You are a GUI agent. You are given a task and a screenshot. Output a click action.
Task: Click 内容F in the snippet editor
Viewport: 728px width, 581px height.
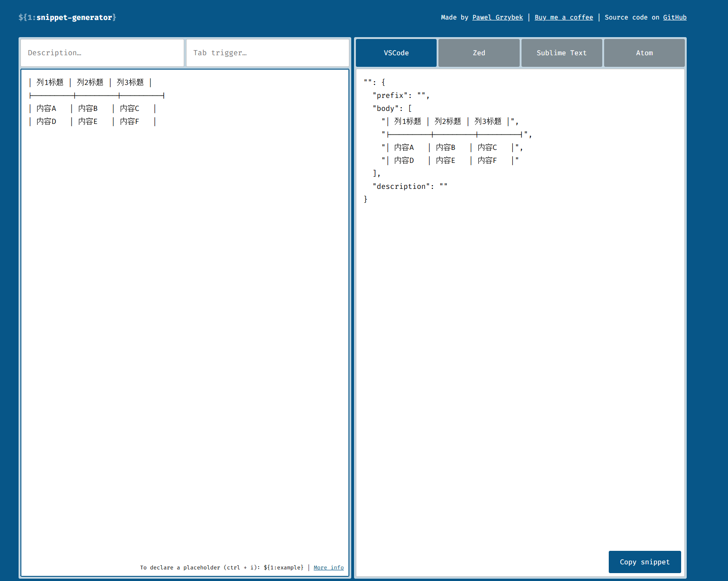[x=129, y=121]
